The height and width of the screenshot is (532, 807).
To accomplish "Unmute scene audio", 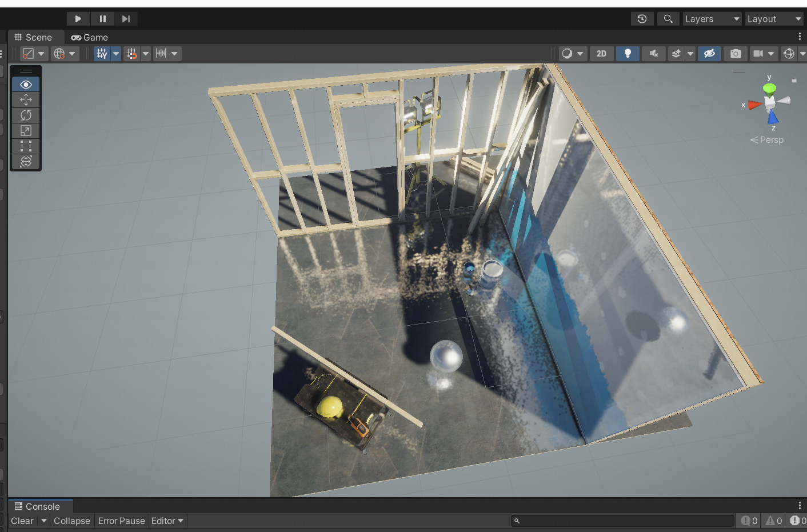I will [653, 53].
